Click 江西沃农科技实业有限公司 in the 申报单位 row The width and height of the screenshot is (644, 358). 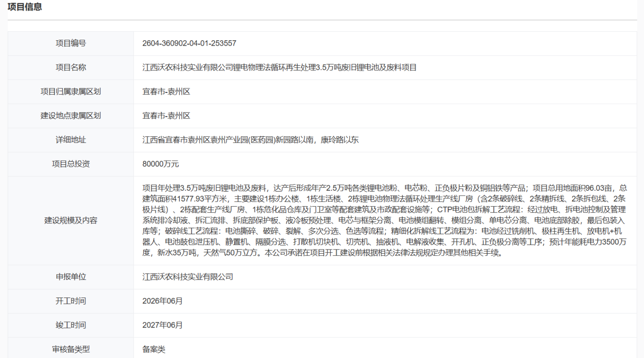188,277
